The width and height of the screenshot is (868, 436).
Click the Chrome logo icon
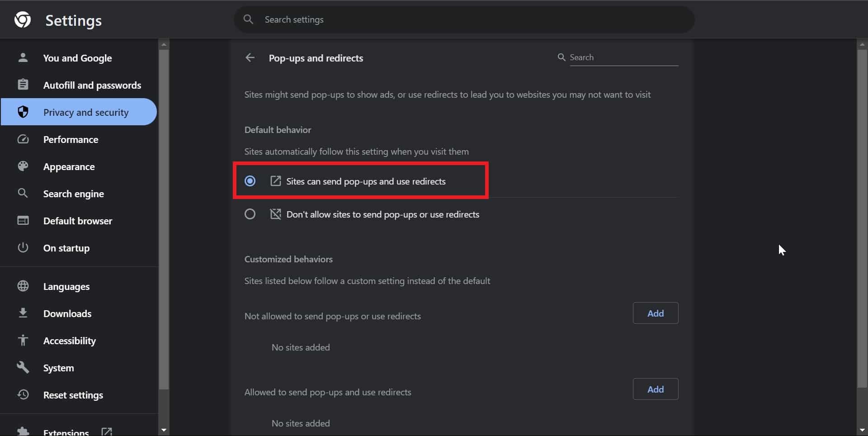[x=23, y=20]
